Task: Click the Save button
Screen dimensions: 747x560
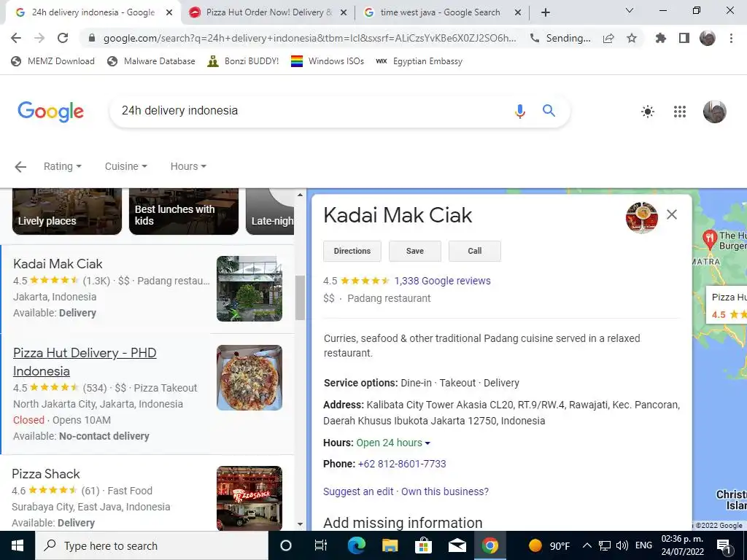Action: pos(415,251)
